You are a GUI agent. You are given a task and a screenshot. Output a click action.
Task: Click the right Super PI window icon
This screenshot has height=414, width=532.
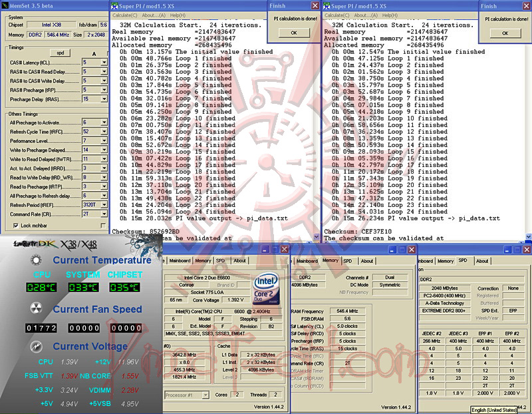pos(327,6)
